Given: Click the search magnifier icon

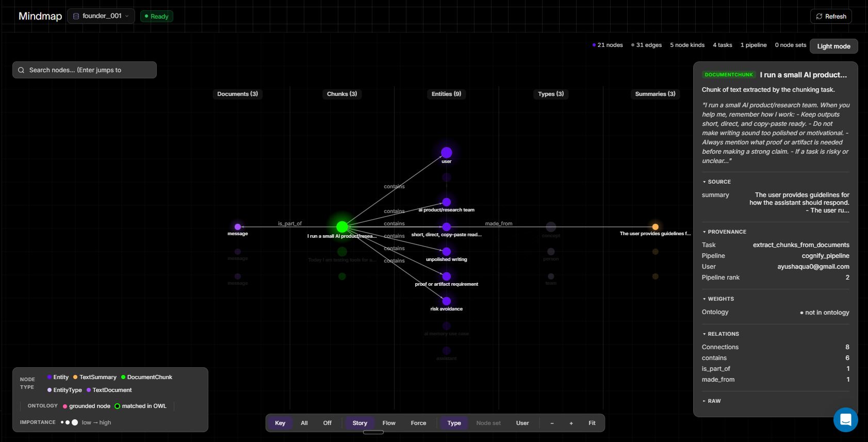Looking at the screenshot, I should coord(21,70).
